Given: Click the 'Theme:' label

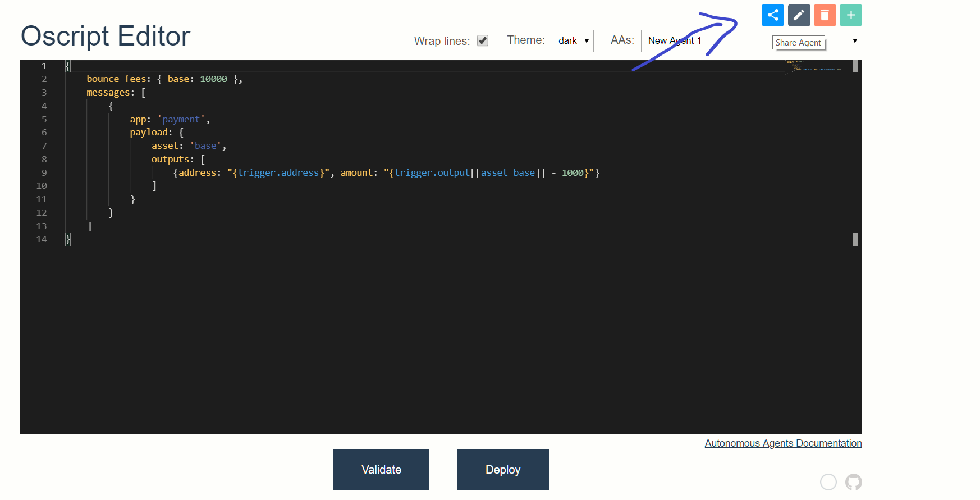Looking at the screenshot, I should pyautogui.click(x=525, y=40).
